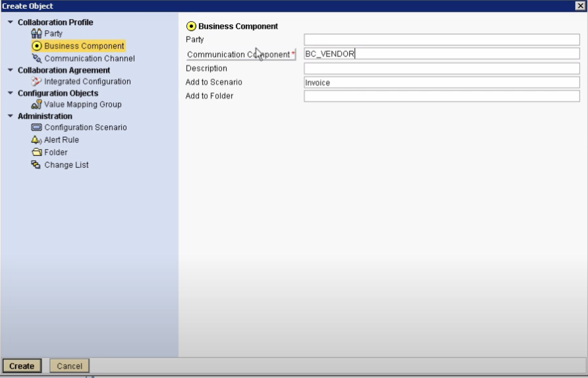Click the Communication Channel icon

click(36, 58)
